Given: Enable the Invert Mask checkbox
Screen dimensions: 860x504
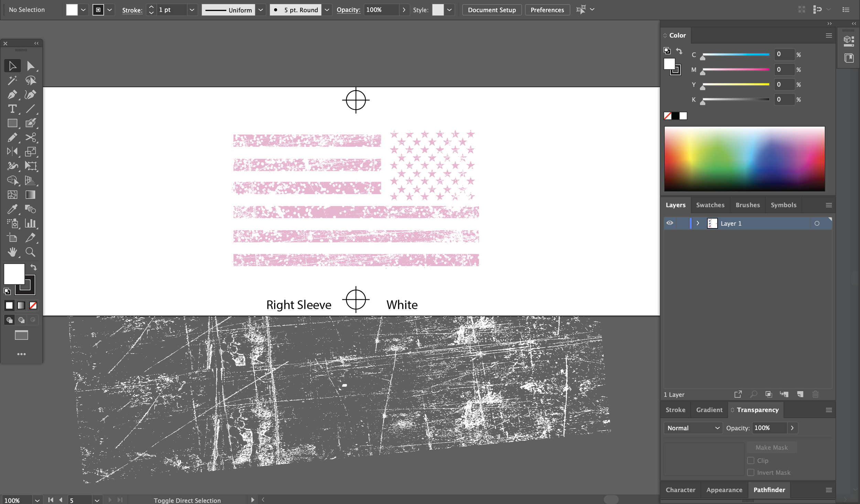Looking at the screenshot, I should coord(751,472).
